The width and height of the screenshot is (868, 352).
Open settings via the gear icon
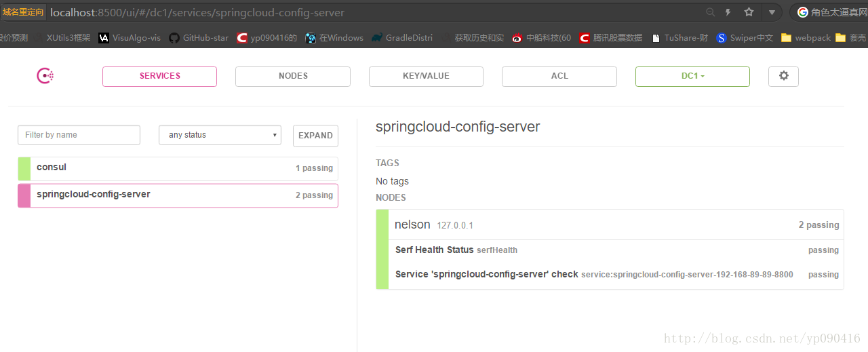(x=783, y=76)
